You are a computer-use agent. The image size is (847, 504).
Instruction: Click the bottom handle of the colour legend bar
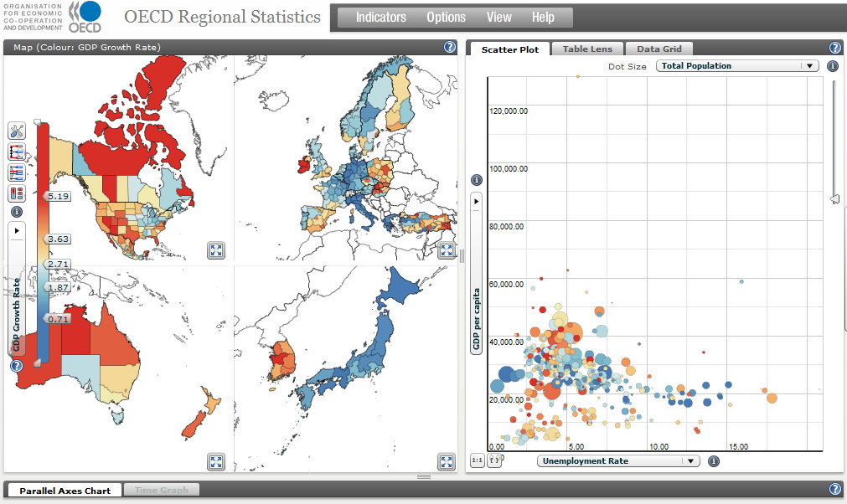click(x=37, y=363)
